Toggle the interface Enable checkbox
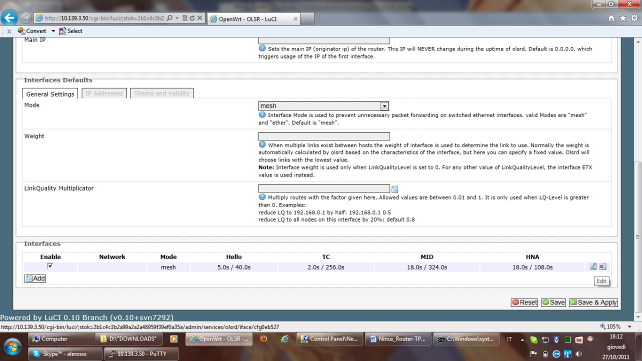 pyautogui.click(x=50, y=266)
